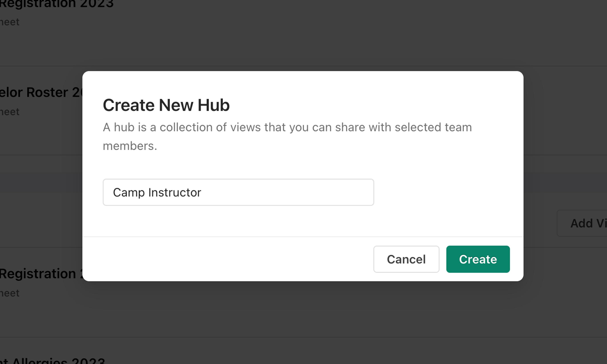Cancel the Create New Hub dialog
Viewport: 607px width, 364px height.
(406, 259)
